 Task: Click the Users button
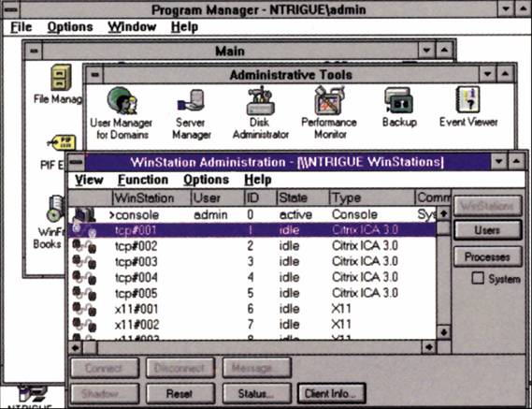(487, 230)
